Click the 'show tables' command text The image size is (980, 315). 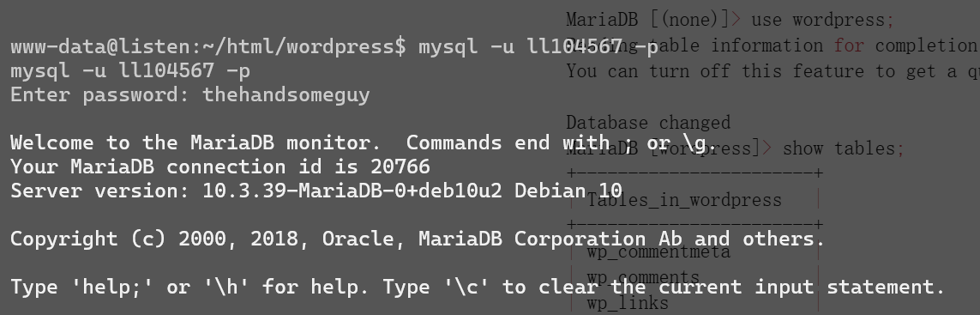point(839,149)
